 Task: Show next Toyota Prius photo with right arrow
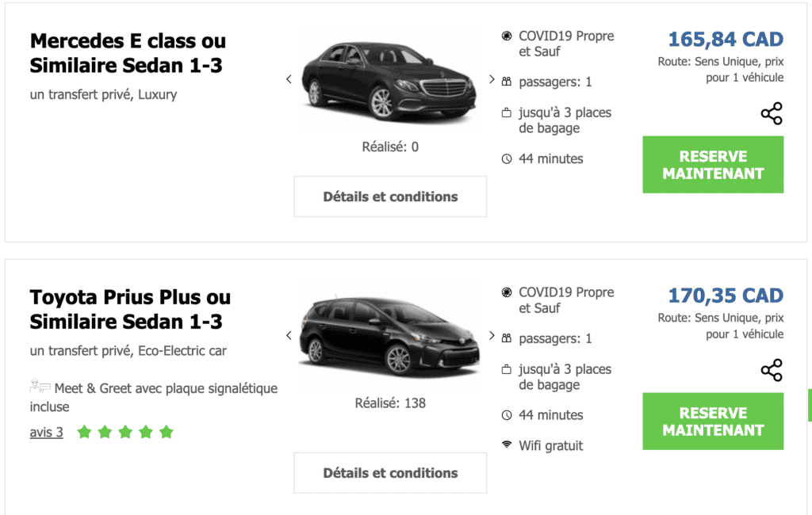(492, 335)
